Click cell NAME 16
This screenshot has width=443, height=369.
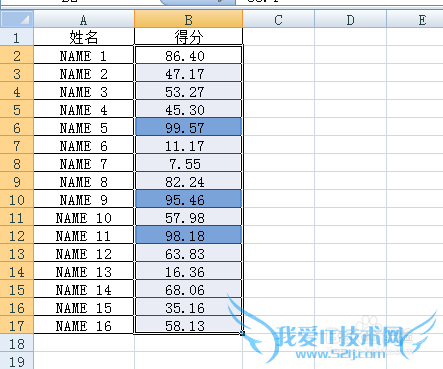84,325
